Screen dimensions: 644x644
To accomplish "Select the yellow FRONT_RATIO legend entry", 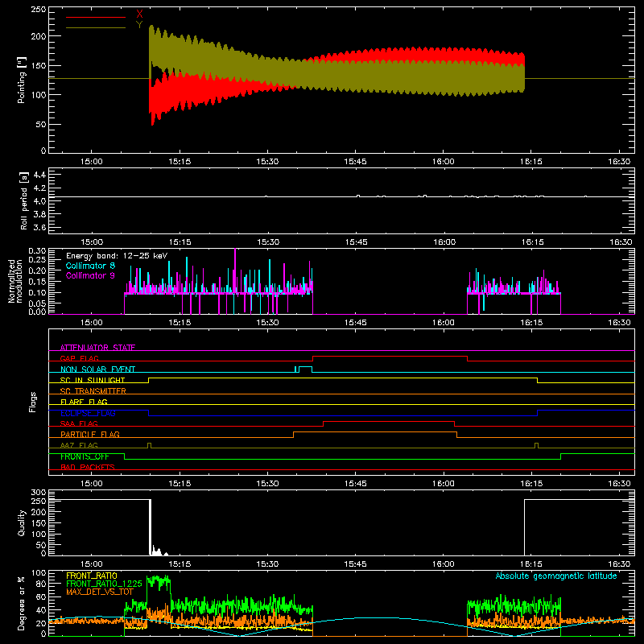I will [x=92, y=576].
